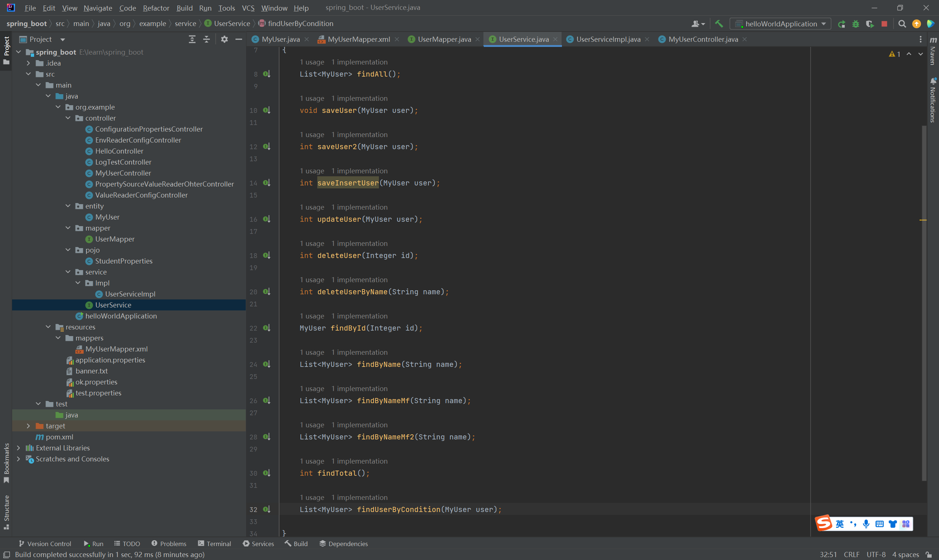Stop the running application
This screenshot has width=939, height=560.
pyautogui.click(x=884, y=24)
